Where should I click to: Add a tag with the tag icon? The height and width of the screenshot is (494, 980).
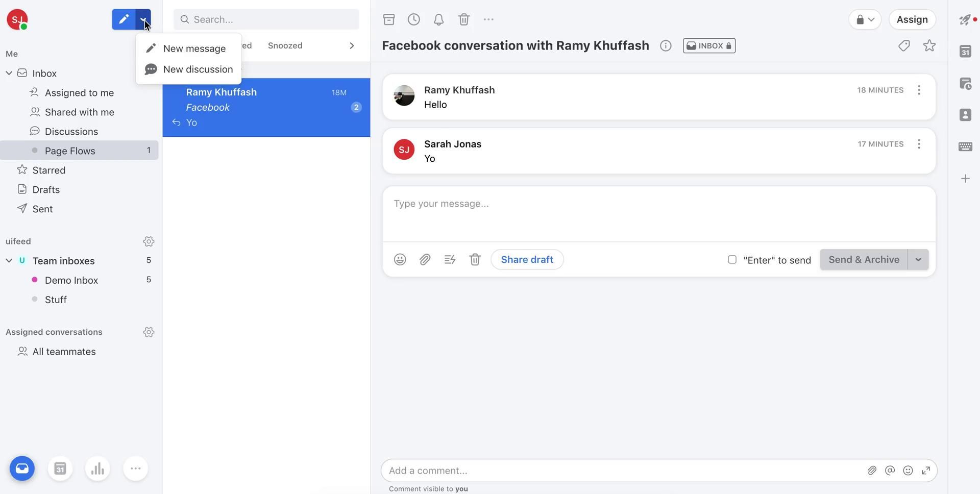coord(904,46)
